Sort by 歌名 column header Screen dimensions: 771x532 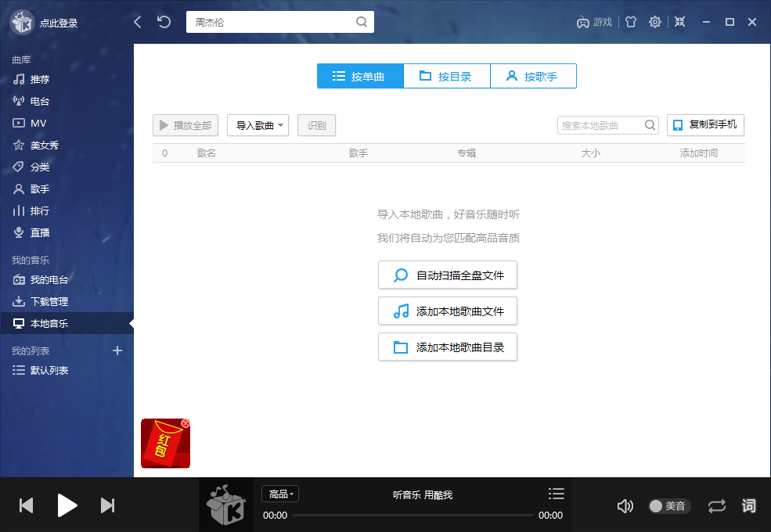207,153
